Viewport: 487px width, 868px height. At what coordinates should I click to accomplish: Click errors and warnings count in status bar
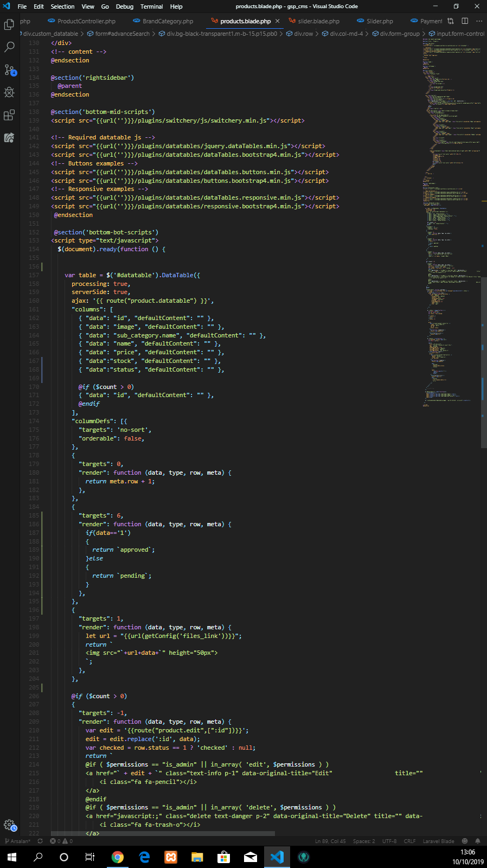61,841
